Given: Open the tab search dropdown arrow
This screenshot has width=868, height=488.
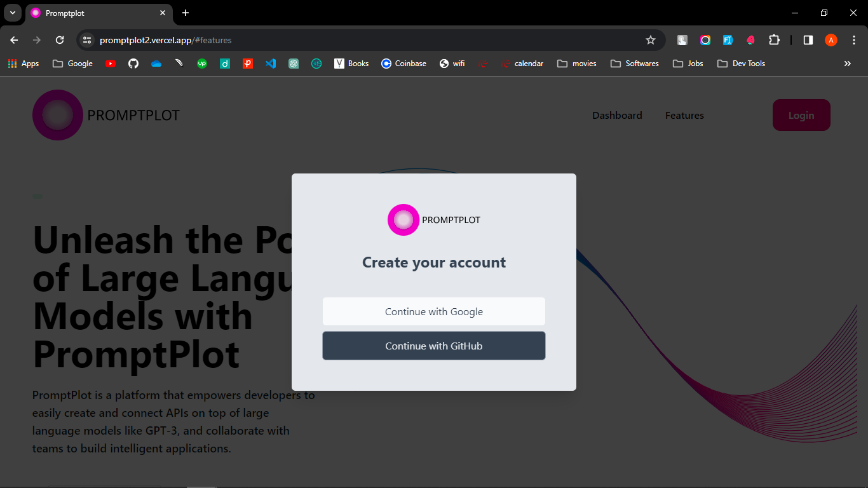Looking at the screenshot, I should (13, 13).
